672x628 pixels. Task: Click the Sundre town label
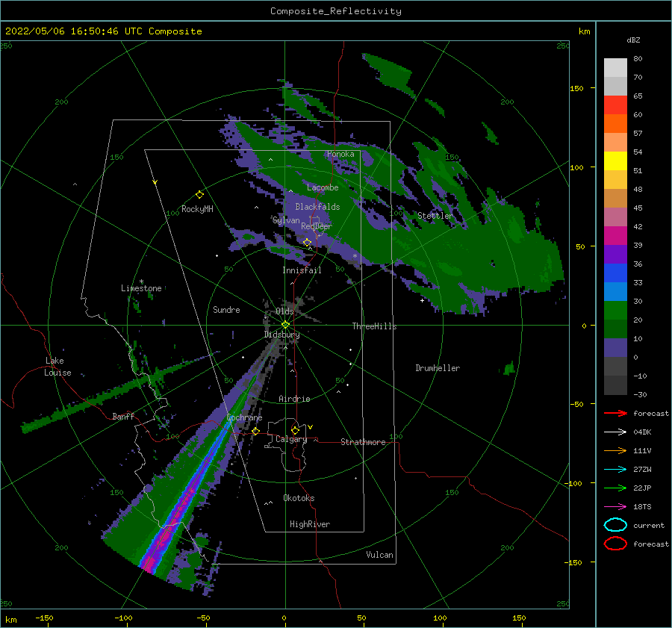pyautogui.click(x=226, y=310)
